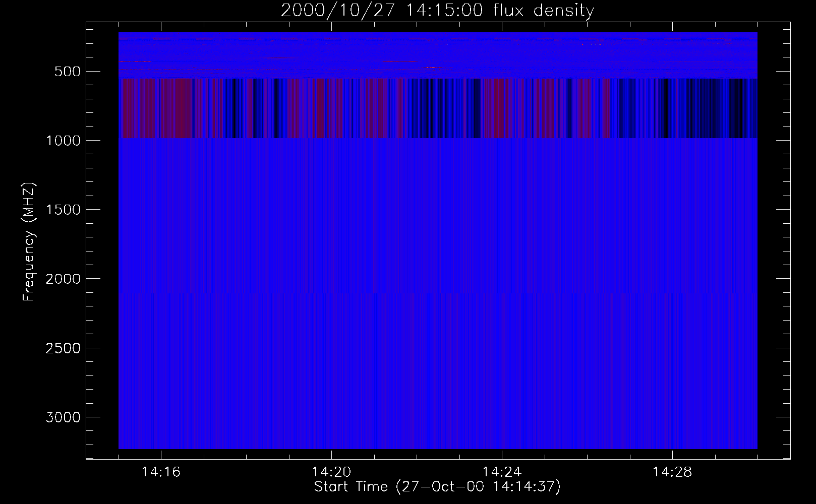This screenshot has height=504, width=816.
Task: Click the time tick label 14:16
Action: pyautogui.click(x=161, y=472)
